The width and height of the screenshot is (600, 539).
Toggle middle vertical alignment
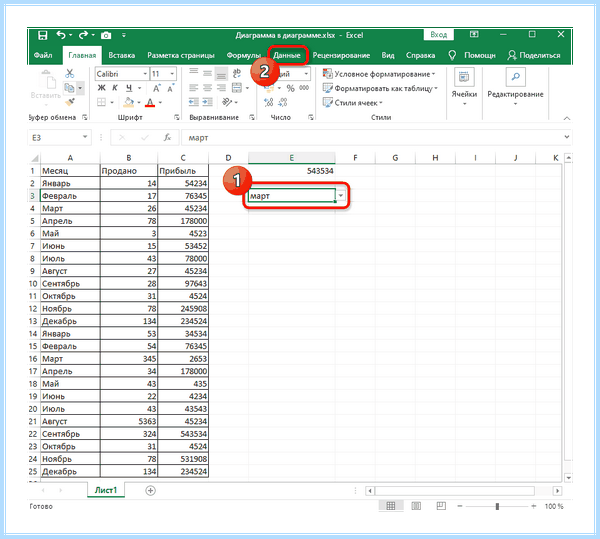tap(207, 73)
